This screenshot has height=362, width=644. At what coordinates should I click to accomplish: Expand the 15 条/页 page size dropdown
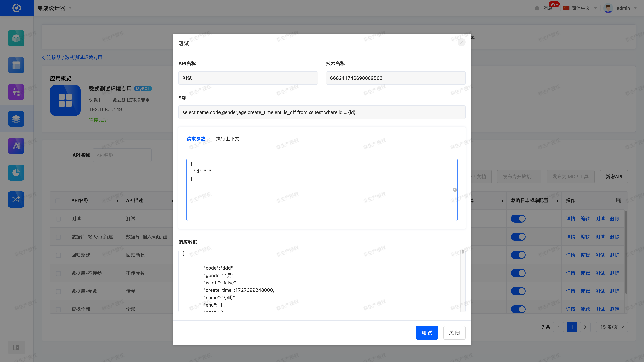pos(611,327)
